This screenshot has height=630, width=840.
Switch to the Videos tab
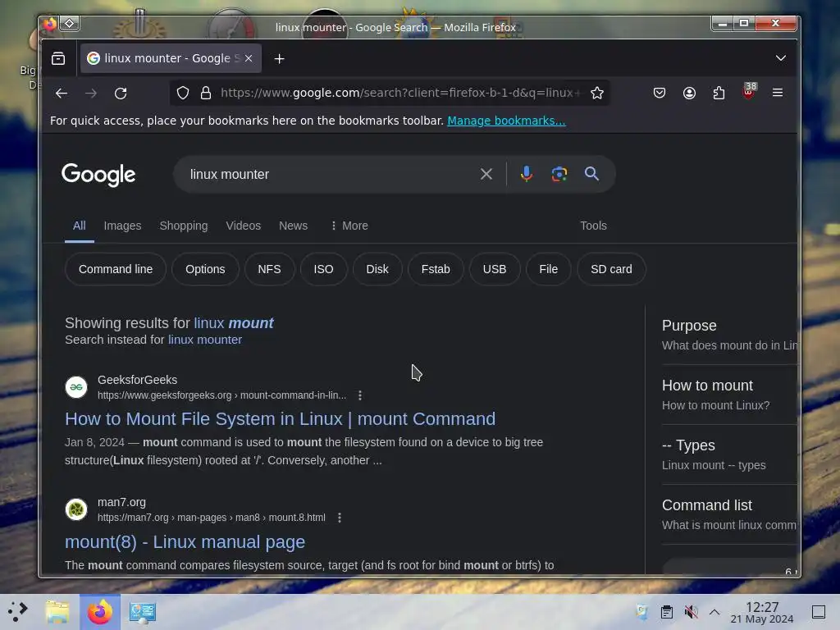243,226
